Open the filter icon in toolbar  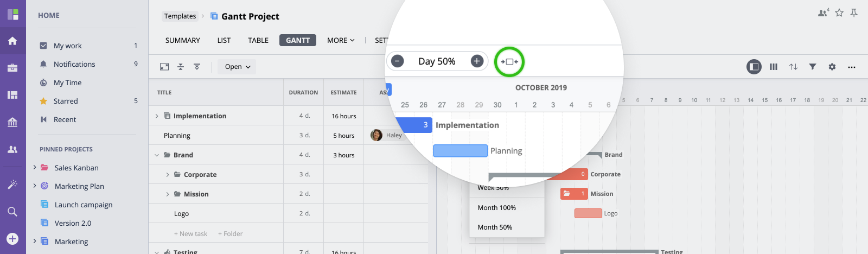[x=812, y=67]
